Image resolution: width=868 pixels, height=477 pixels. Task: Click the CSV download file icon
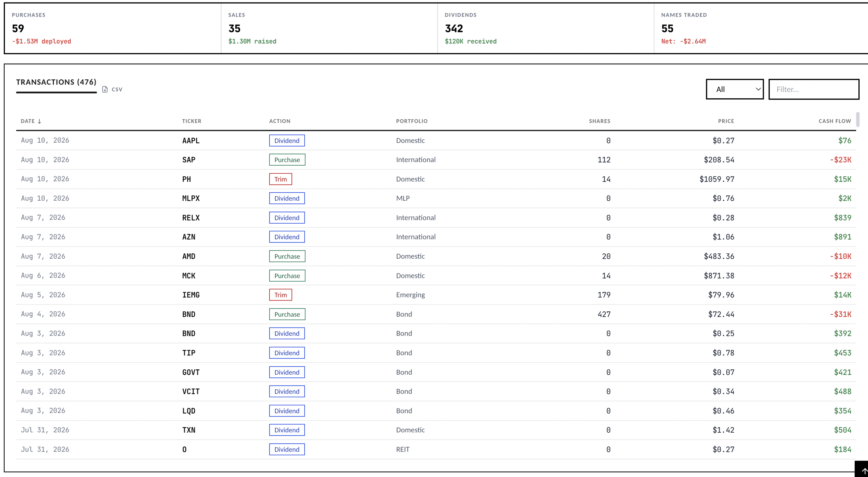pos(105,89)
